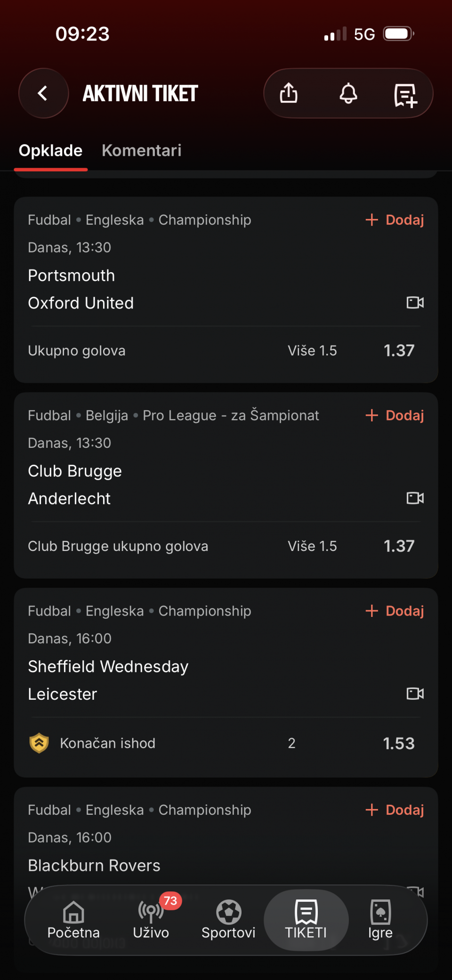
Task: Select the Opklade tab
Action: coord(51,151)
